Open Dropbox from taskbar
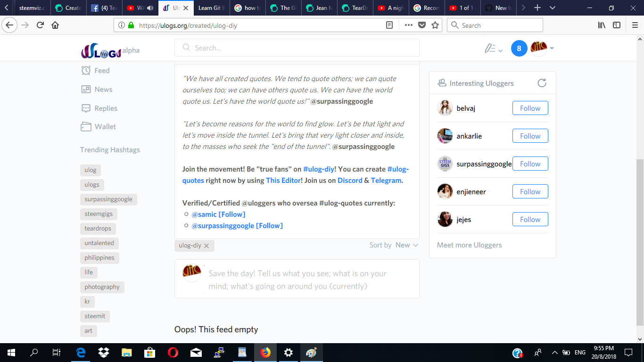 coord(104,352)
